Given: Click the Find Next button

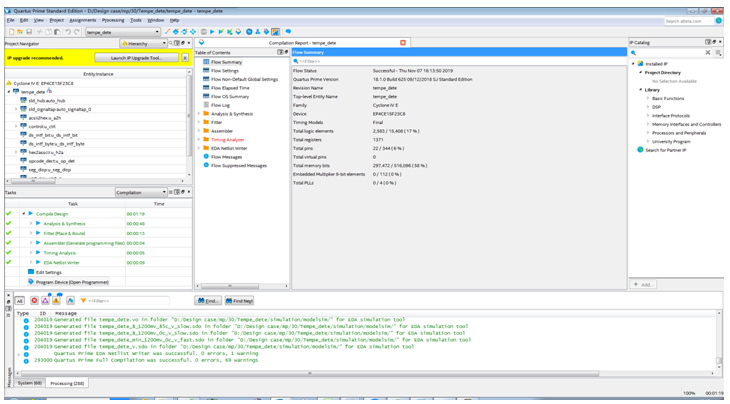Looking at the screenshot, I should [x=239, y=301].
